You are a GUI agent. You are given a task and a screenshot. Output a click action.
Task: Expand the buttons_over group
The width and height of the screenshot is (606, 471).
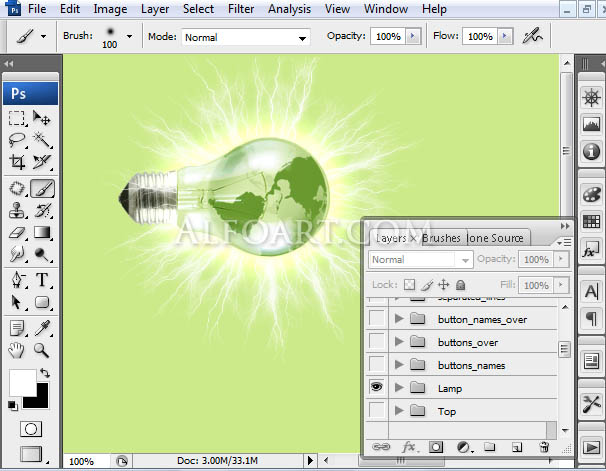click(x=399, y=342)
